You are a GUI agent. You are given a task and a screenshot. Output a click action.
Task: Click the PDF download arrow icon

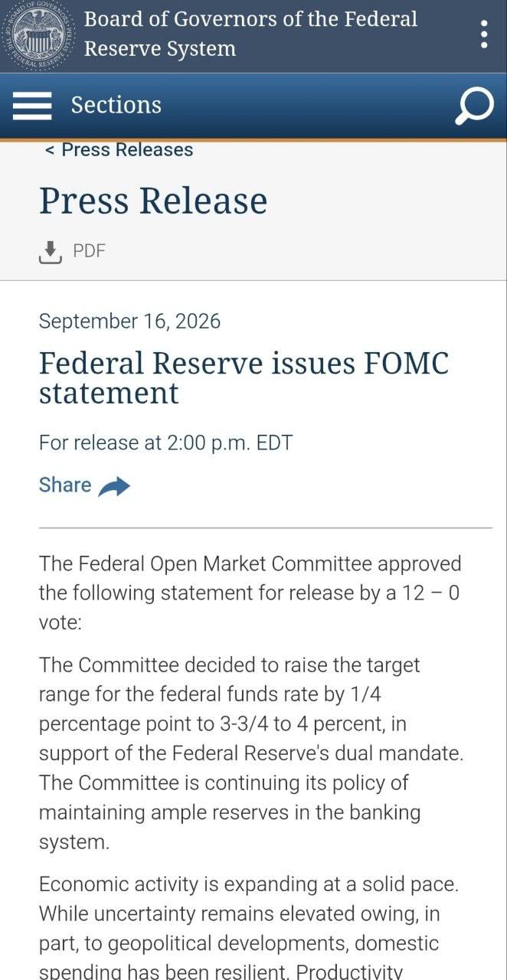[50, 252]
